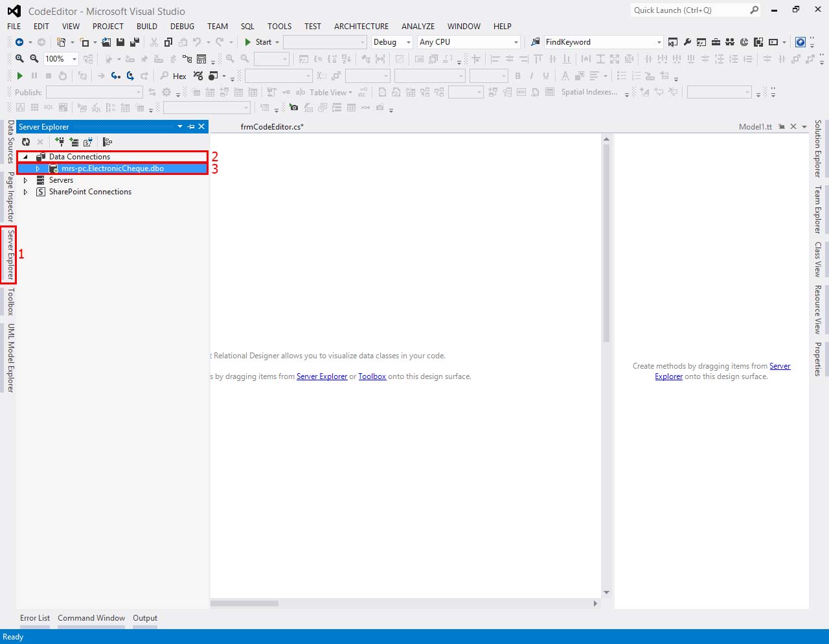The height and width of the screenshot is (644, 829).
Task: Click the Save single floppy disk icon
Action: tap(120, 42)
